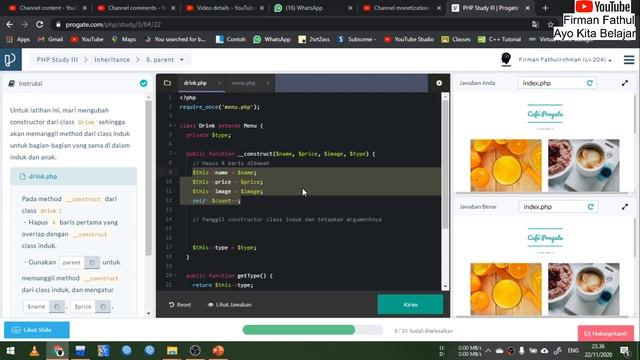Open Windows Start menu
Viewport: 640px width, 360px height.
[10, 351]
